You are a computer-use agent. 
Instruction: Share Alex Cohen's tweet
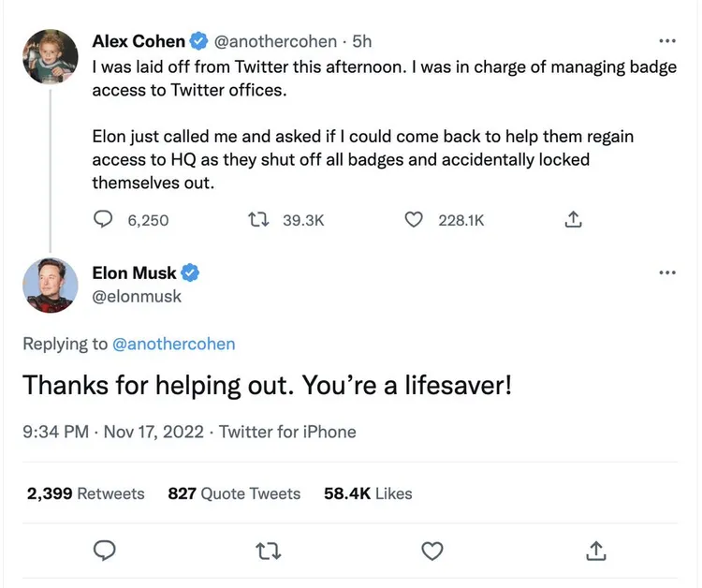[x=575, y=219]
